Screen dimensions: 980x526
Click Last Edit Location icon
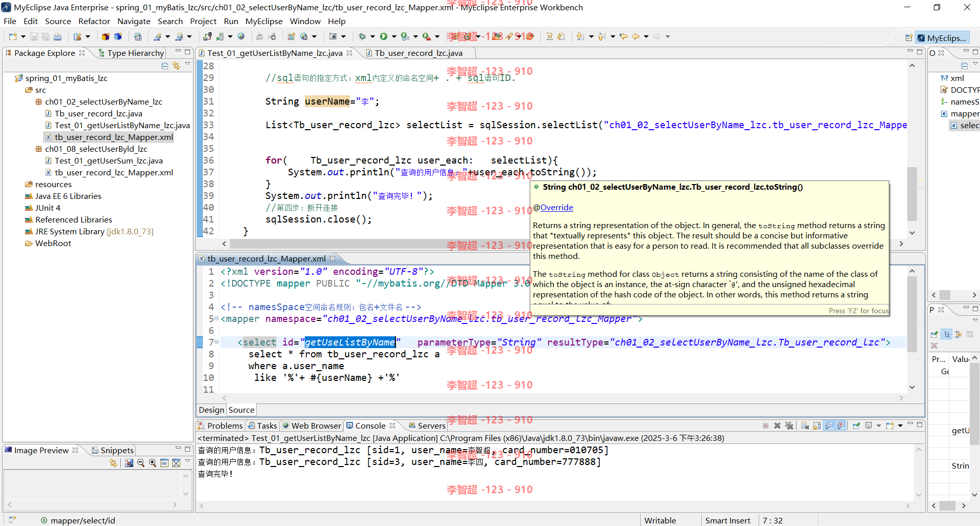(x=623, y=37)
